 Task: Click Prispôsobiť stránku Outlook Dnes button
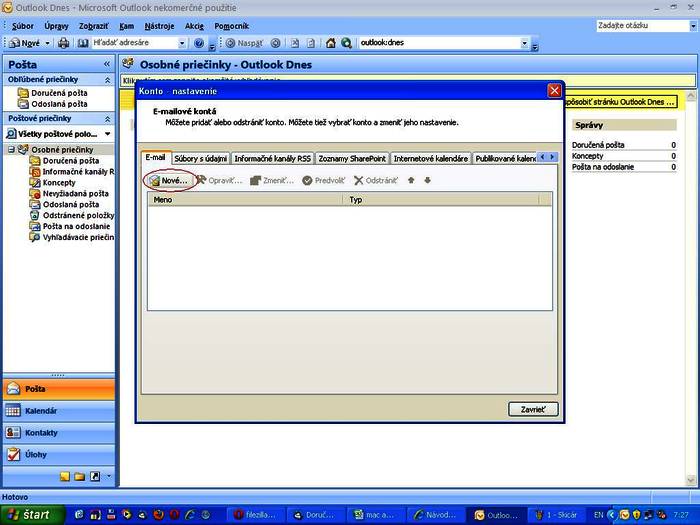click(620, 102)
